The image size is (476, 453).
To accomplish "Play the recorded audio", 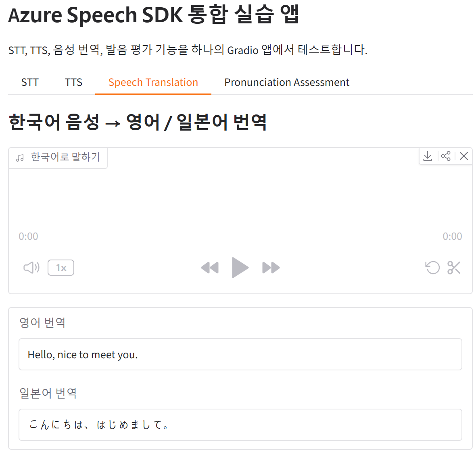I will pos(240,268).
